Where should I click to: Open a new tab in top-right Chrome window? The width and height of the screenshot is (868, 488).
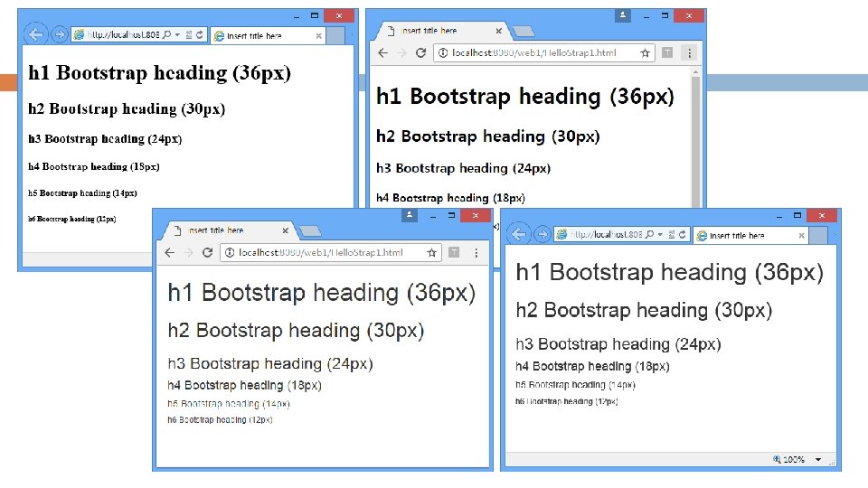point(524,32)
